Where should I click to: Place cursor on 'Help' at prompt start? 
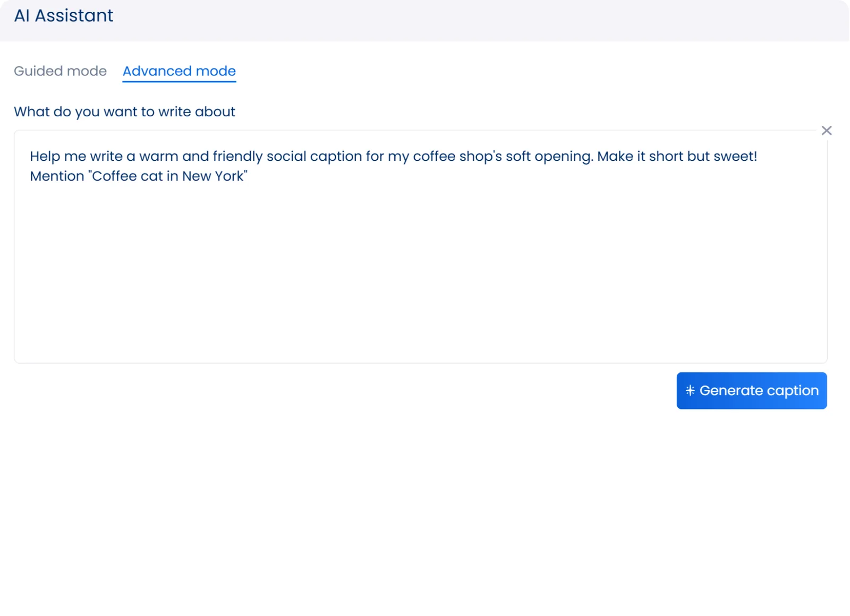click(x=45, y=157)
